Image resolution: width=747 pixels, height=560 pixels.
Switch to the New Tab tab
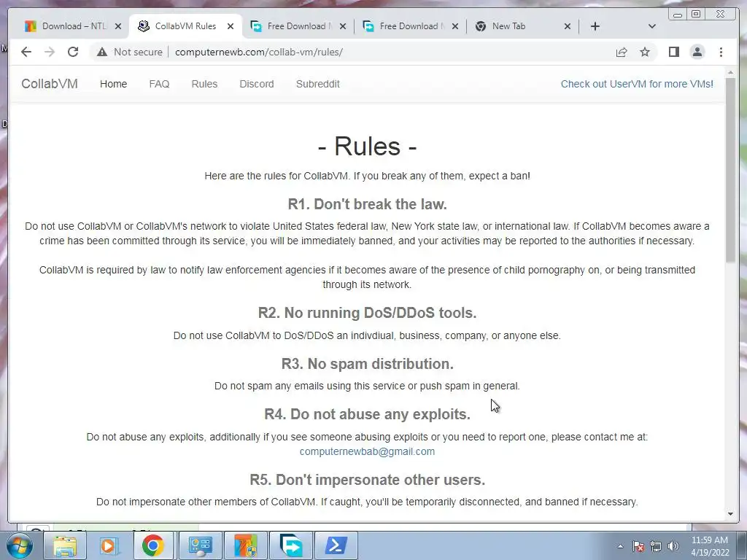click(x=523, y=26)
